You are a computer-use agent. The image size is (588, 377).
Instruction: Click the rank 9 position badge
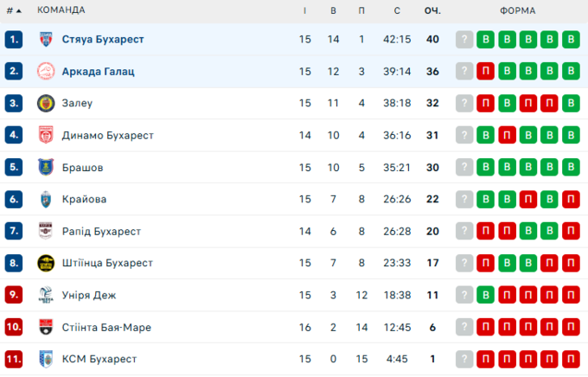point(13,295)
